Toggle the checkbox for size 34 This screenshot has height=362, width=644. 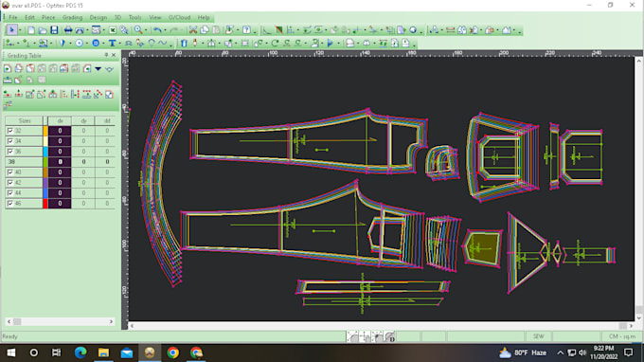(10, 141)
